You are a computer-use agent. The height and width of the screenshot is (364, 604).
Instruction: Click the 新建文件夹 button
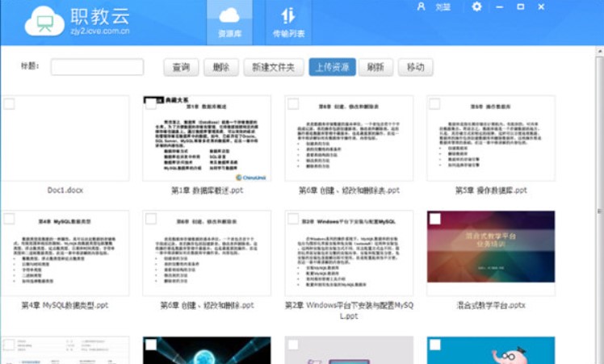tap(274, 68)
